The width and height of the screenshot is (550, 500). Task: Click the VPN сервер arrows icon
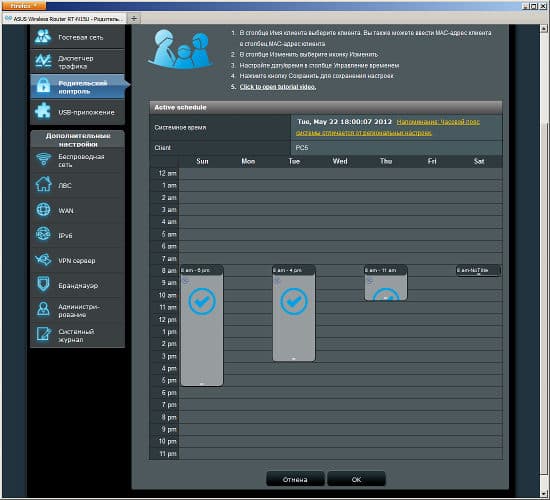(x=43, y=260)
